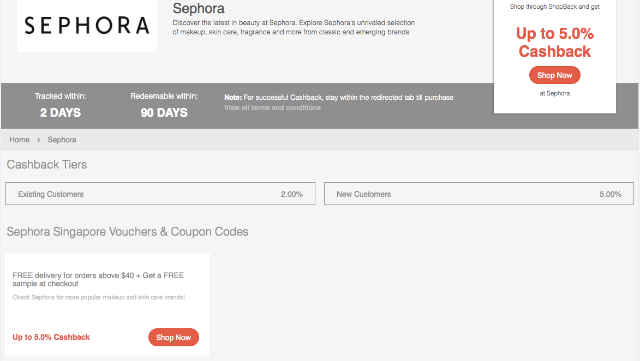
Task: Click the voucher description about popular brands
Action: tap(98, 297)
